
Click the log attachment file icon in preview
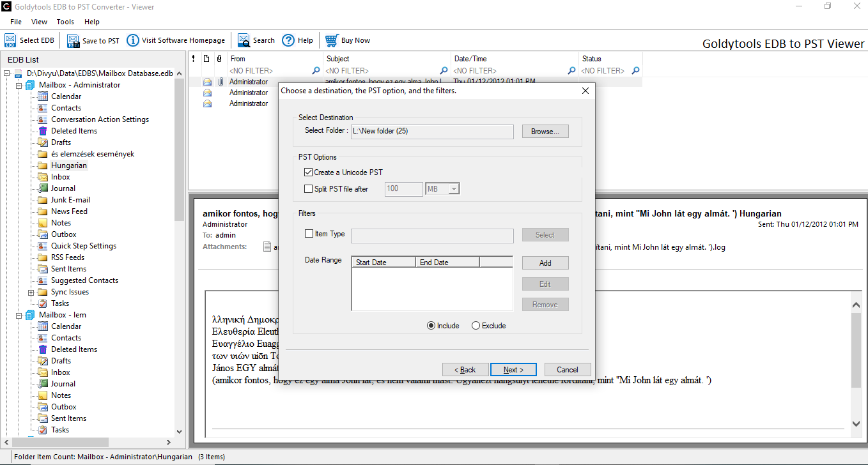coord(268,247)
